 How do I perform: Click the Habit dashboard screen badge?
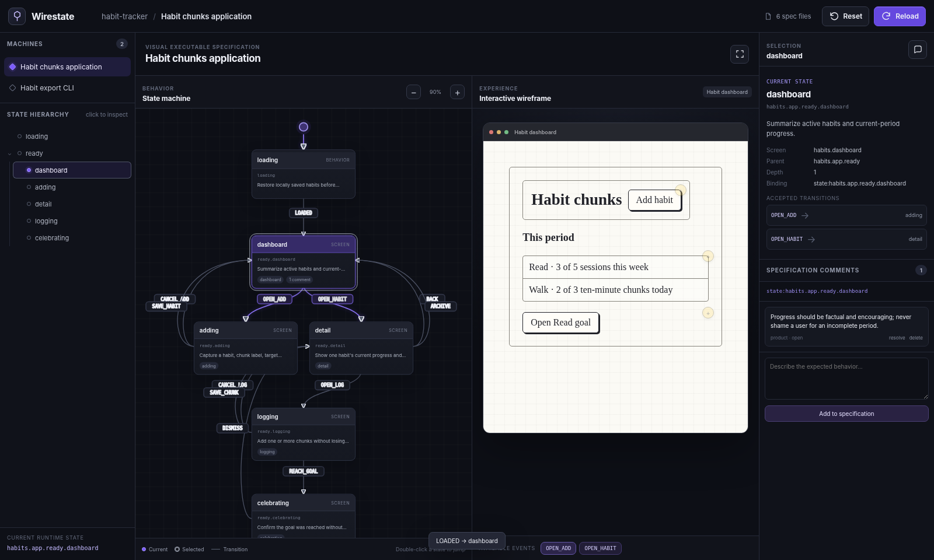pyautogui.click(x=727, y=92)
